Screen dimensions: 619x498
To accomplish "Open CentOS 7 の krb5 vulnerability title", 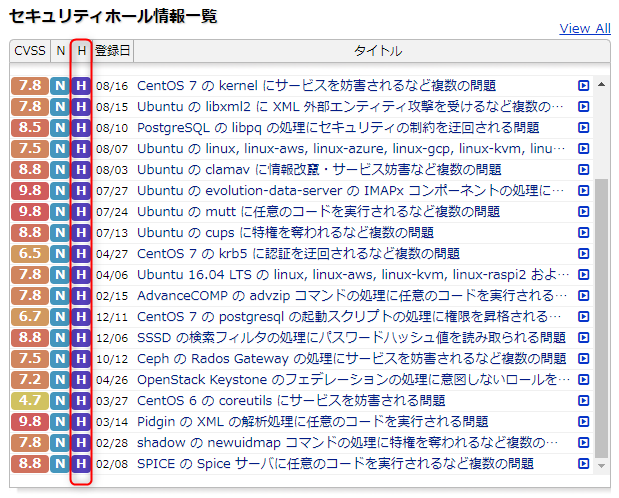I will click(x=298, y=254).
